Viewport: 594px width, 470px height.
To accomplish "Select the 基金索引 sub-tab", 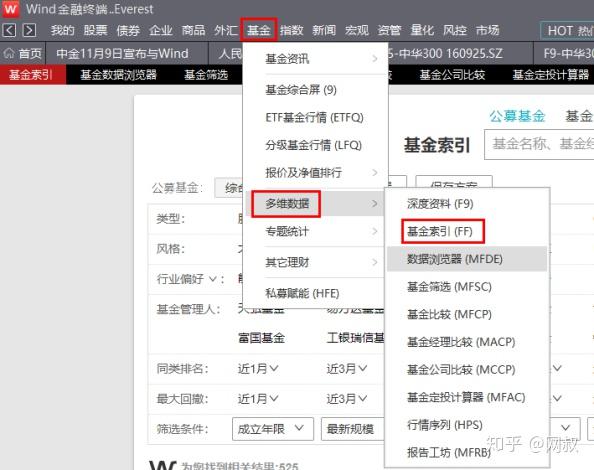I will tap(33, 75).
